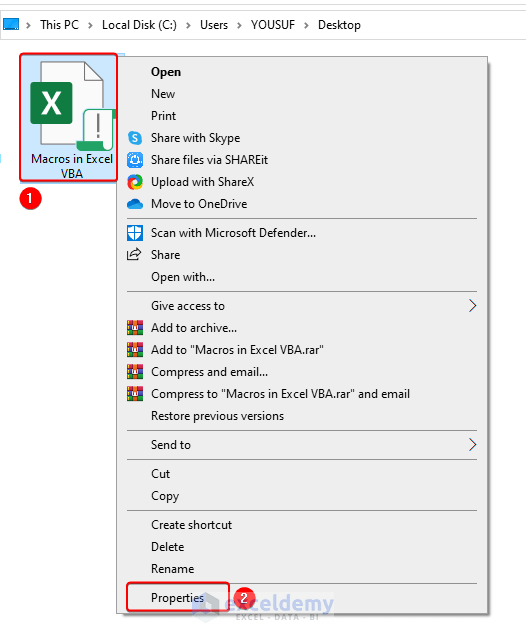Go to Local Disk (C:) in breadcrumb
526x639 pixels.
(x=139, y=25)
